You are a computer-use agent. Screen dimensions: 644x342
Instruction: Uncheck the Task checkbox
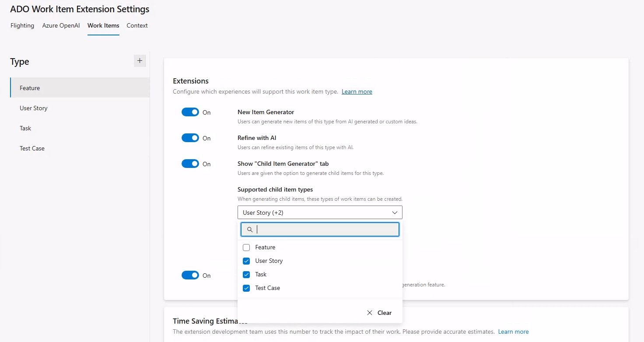pos(246,274)
